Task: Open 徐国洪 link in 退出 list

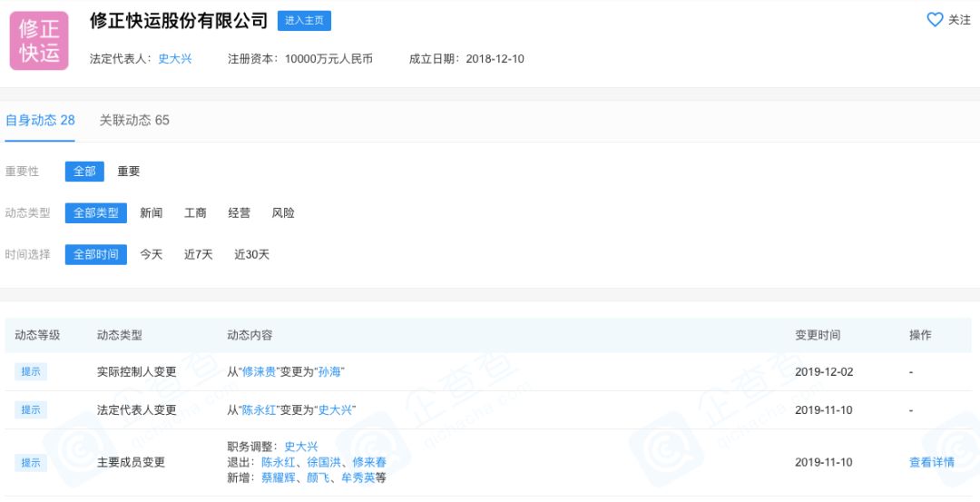Action: (x=323, y=463)
